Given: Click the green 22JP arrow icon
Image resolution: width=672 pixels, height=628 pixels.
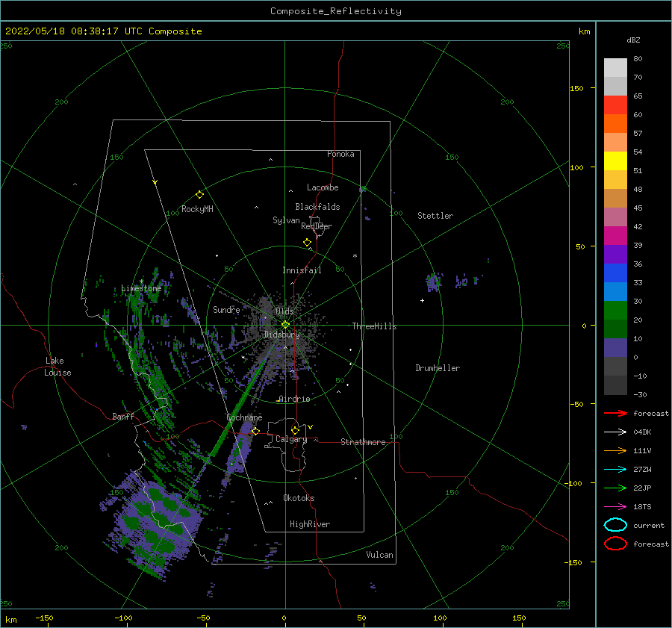Looking at the screenshot, I should 615,488.
